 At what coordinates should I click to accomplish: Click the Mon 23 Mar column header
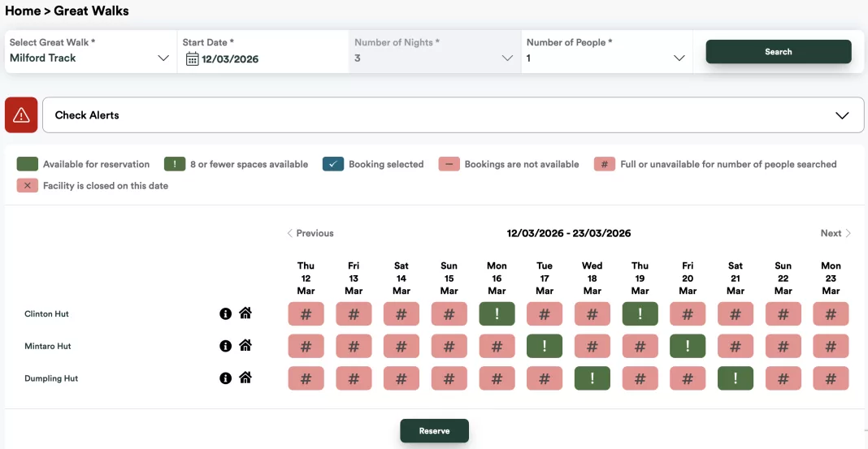coord(831,278)
